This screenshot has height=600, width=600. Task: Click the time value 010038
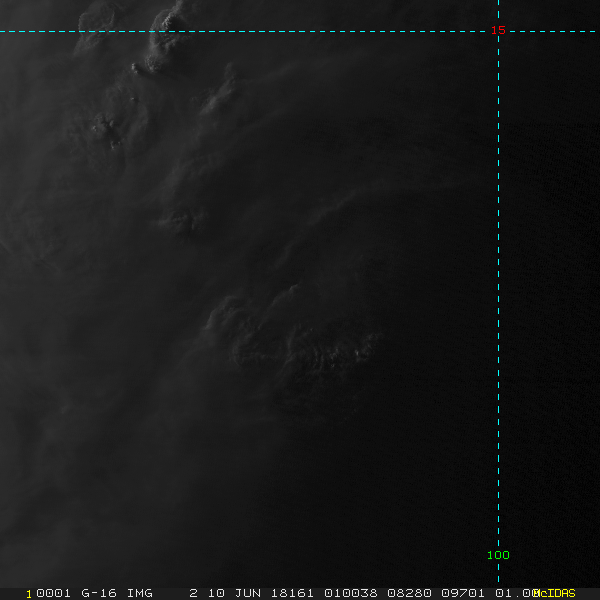(x=351, y=593)
